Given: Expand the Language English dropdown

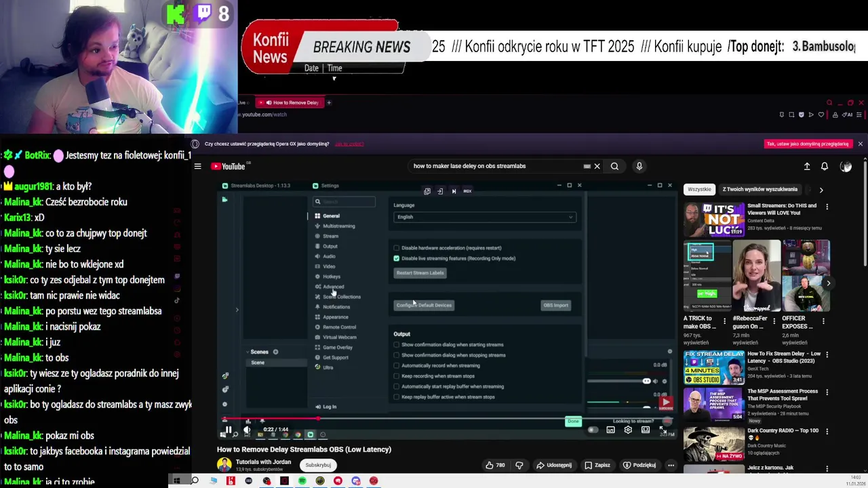Looking at the screenshot, I should coord(484,217).
